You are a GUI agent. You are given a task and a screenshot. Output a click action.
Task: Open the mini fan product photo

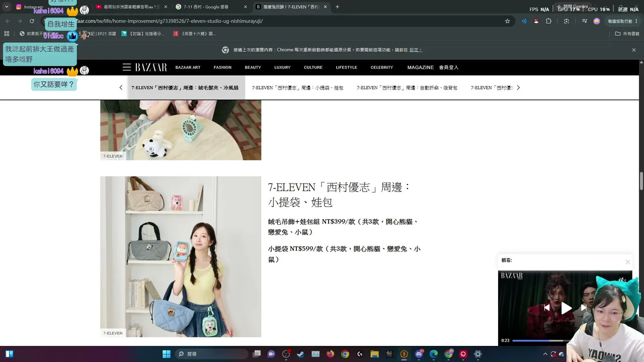tap(181, 130)
